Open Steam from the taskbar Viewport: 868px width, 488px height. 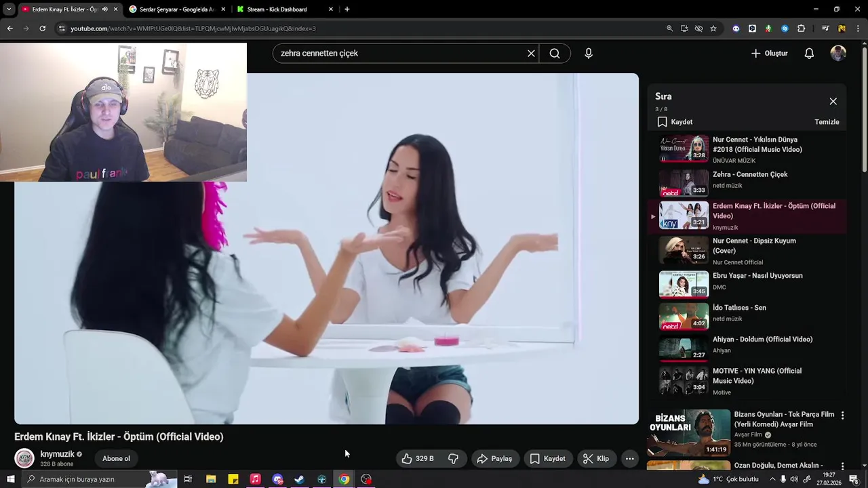click(x=299, y=479)
